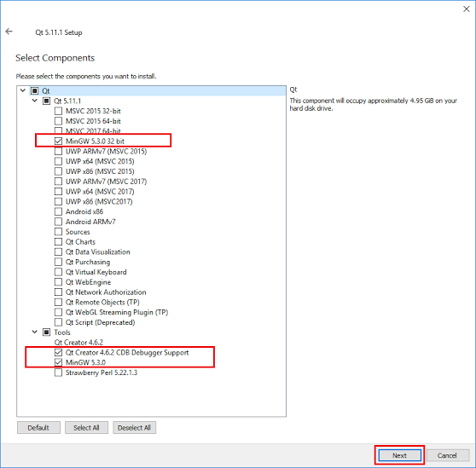The width and height of the screenshot is (476, 468).
Task: Collapse the Tools tree branch
Action: pos(35,332)
